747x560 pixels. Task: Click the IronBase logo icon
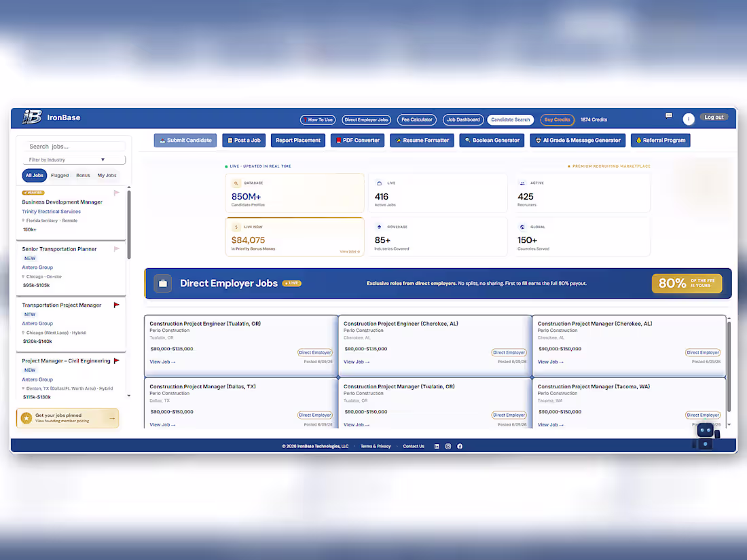coord(32,117)
